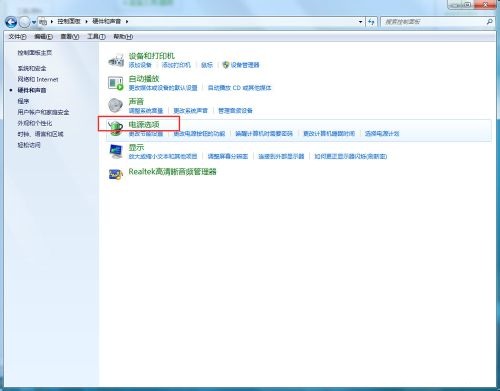Open the 编辑(E) menu
The width and height of the screenshot is (500, 391).
point(43,36)
